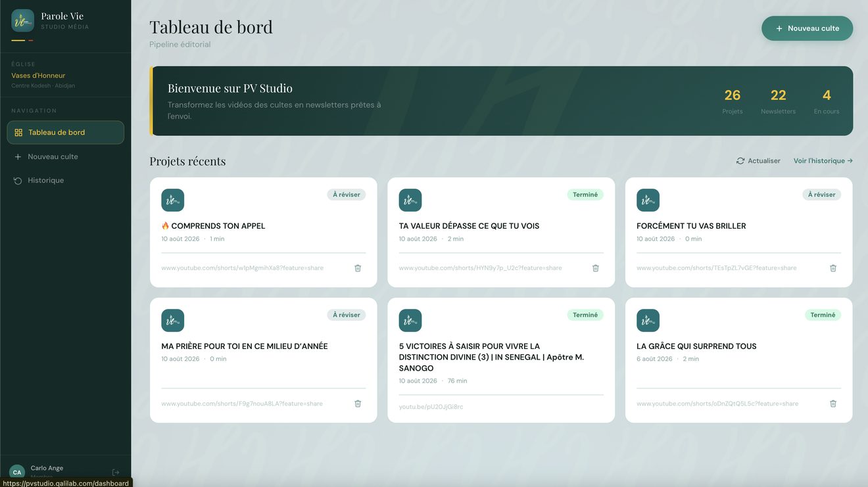868x487 pixels.
Task: Click the TA VALEUR DÉPASSE card logo
Action: (410, 200)
